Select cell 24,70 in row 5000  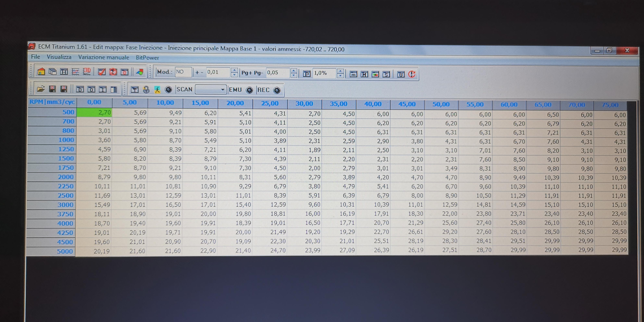pos(270,250)
